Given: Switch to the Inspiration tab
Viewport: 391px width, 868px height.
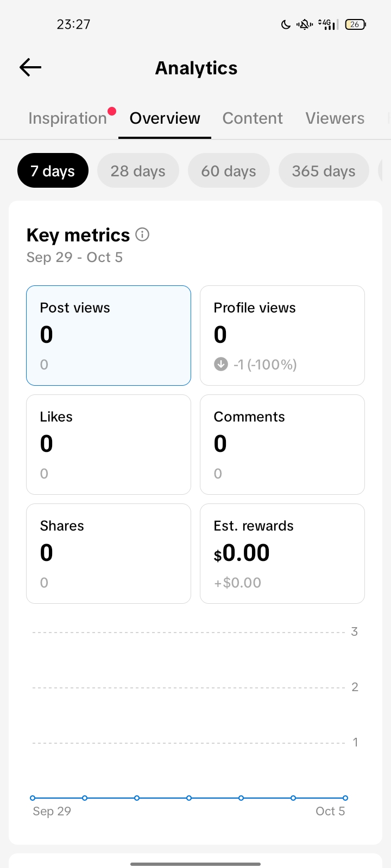Looking at the screenshot, I should [x=67, y=118].
